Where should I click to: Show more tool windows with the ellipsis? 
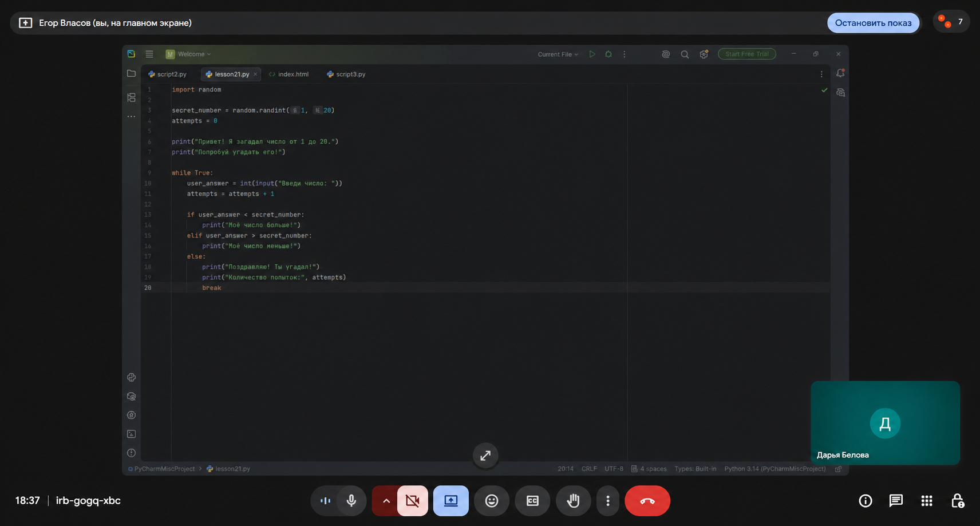tap(131, 116)
